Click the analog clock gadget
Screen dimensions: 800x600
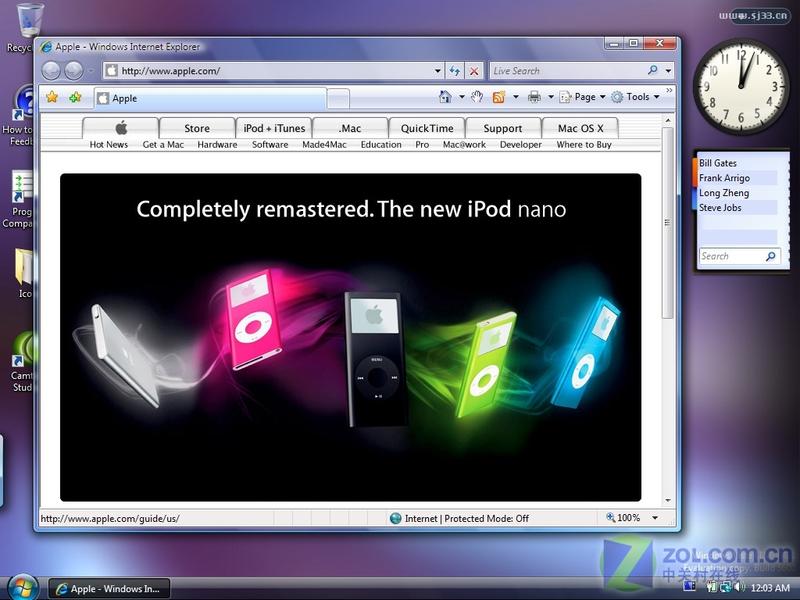pyautogui.click(x=741, y=86)
